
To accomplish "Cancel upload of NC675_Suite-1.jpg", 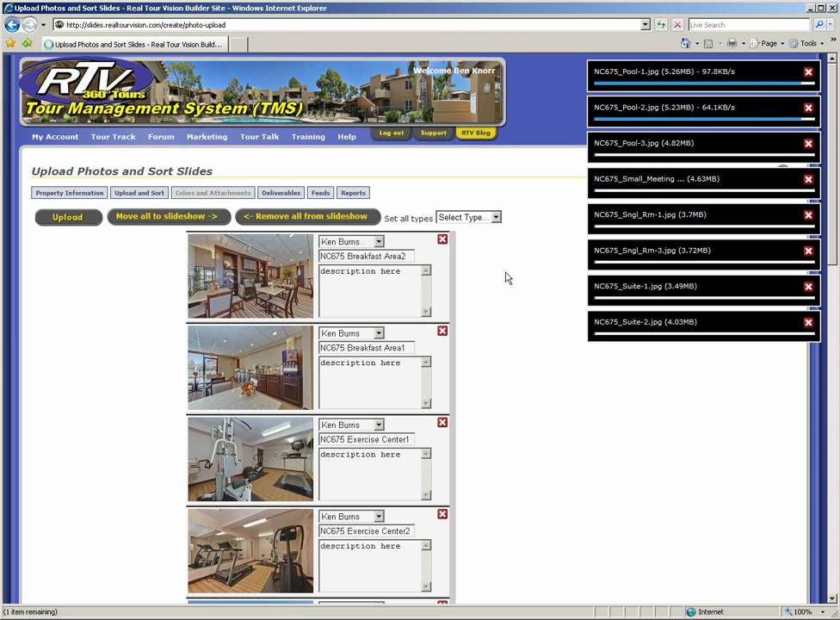I will pos(808,287).
